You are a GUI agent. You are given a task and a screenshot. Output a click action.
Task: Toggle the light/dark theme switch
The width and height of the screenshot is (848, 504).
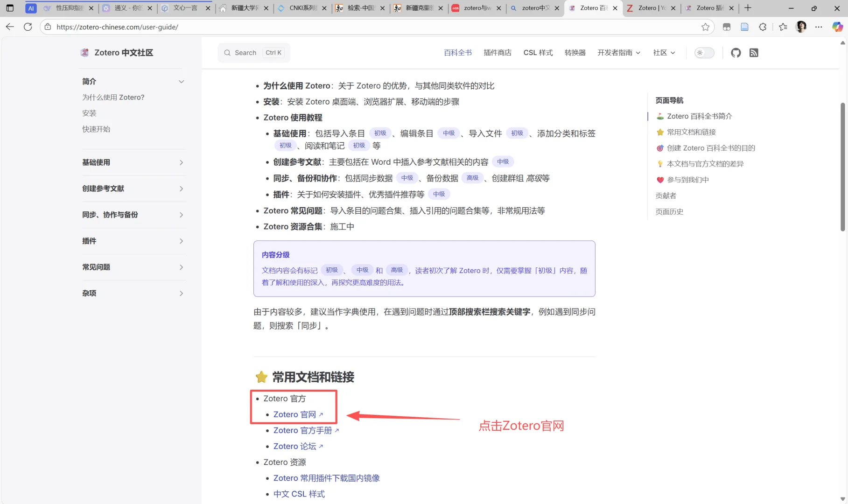[704, 53]
